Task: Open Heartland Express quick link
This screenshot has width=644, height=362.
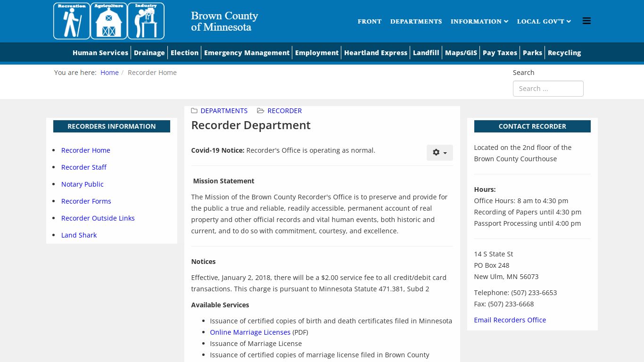Action: pos(376,53)
